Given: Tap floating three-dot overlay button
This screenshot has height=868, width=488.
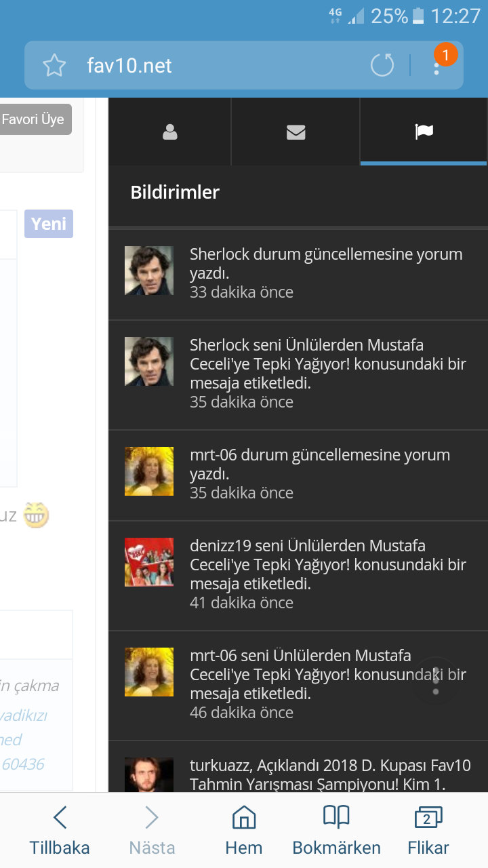Looking at the screenshot, I should (x=436, y=680).
